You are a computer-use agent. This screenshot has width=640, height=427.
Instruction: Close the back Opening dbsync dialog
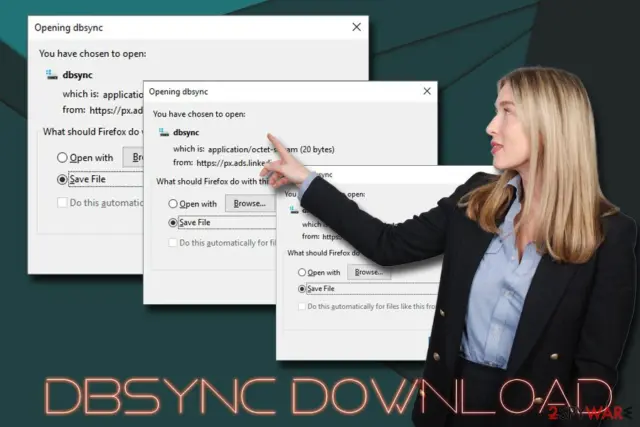click(356, 27)
